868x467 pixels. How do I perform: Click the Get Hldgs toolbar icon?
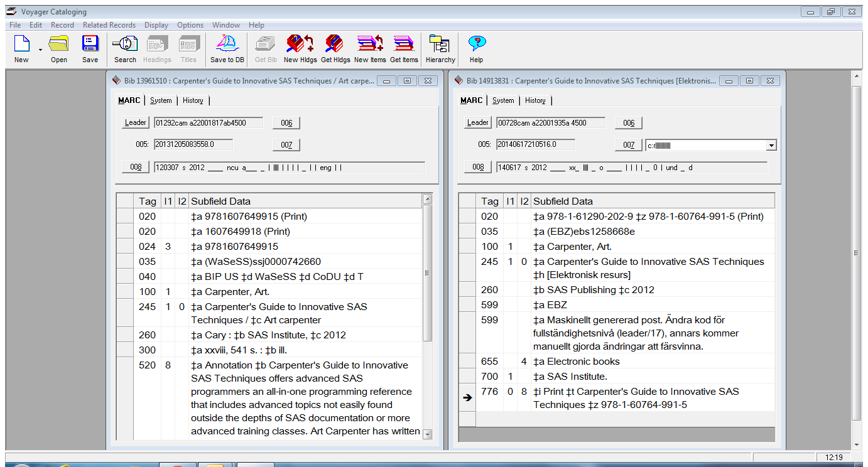[x=335, y=44]
